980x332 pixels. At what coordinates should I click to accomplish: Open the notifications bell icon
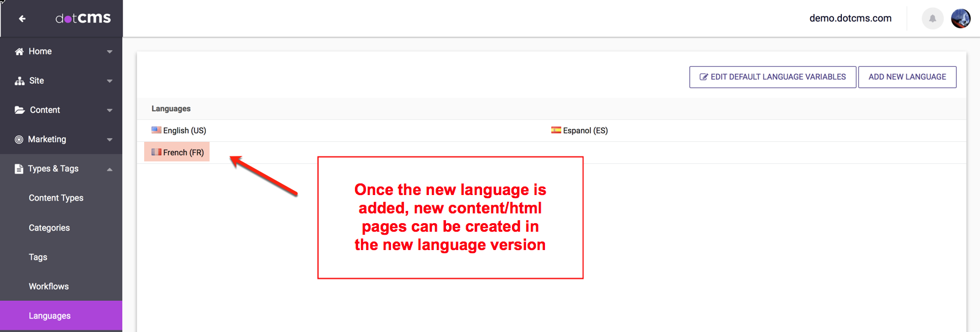pos(932,18)
